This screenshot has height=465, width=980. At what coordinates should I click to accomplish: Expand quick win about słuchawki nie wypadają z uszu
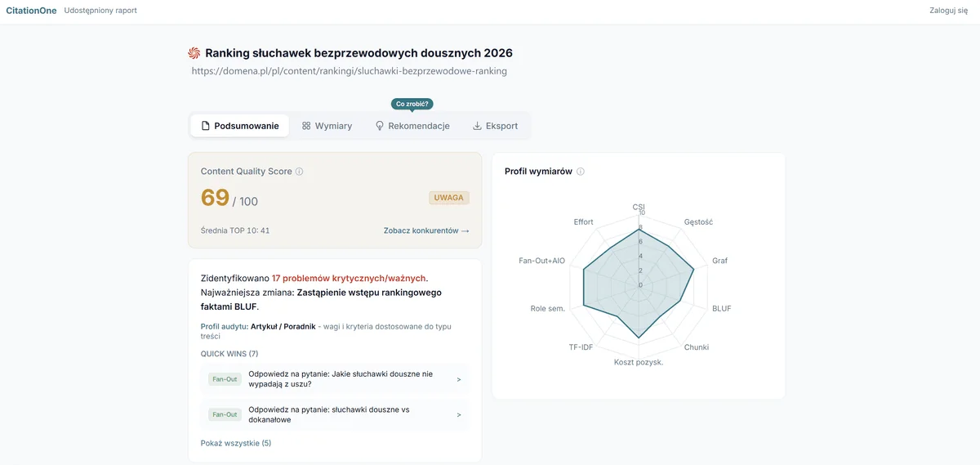pyautogui.click(x=335, y=379)
